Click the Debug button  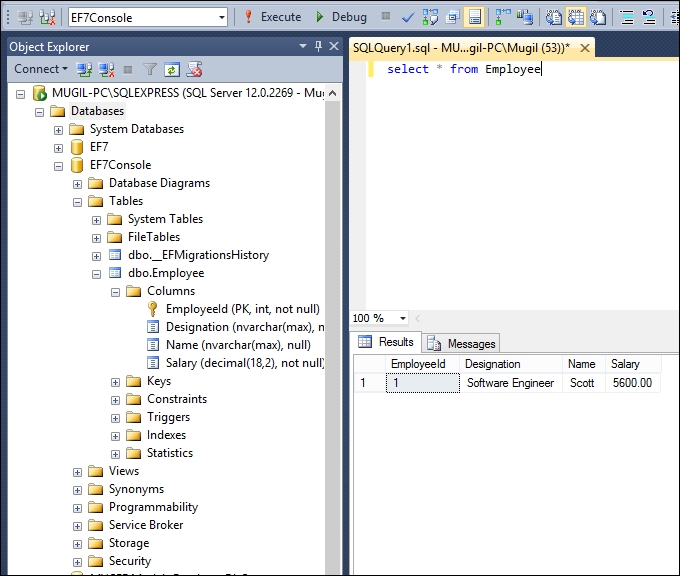click(x=341, y=17)
